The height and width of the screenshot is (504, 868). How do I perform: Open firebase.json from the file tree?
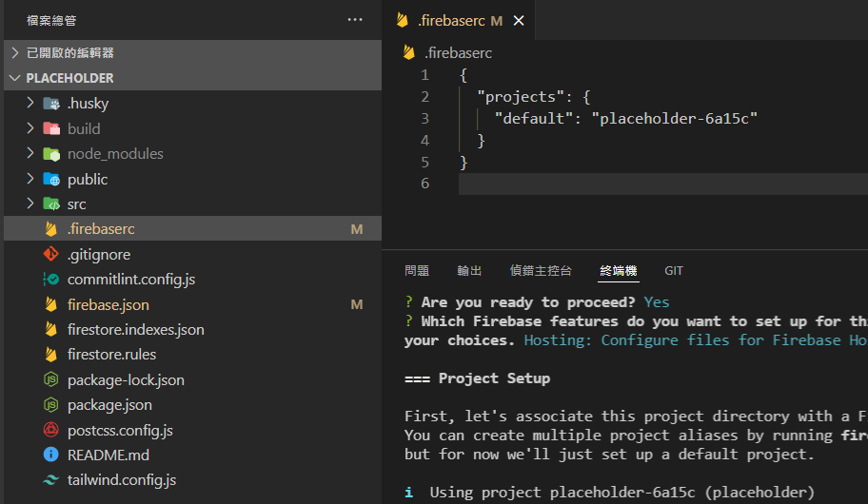pyautogui.click(x=108, y=304)
